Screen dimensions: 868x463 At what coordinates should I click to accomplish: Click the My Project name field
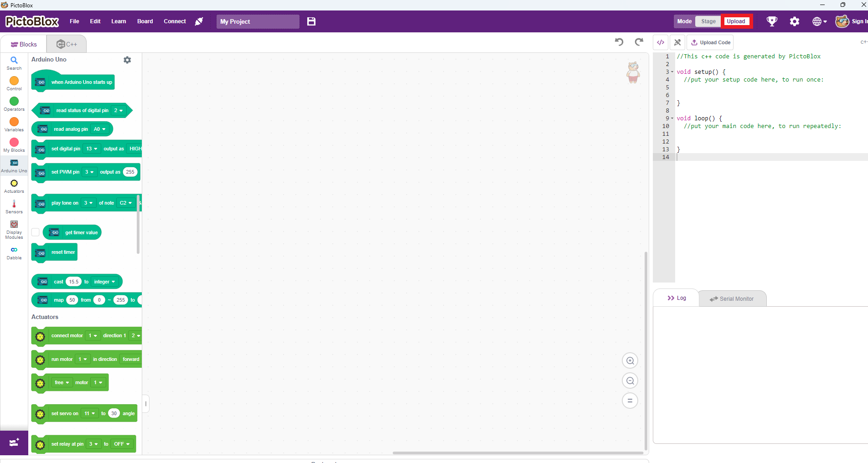coord(258,21)
